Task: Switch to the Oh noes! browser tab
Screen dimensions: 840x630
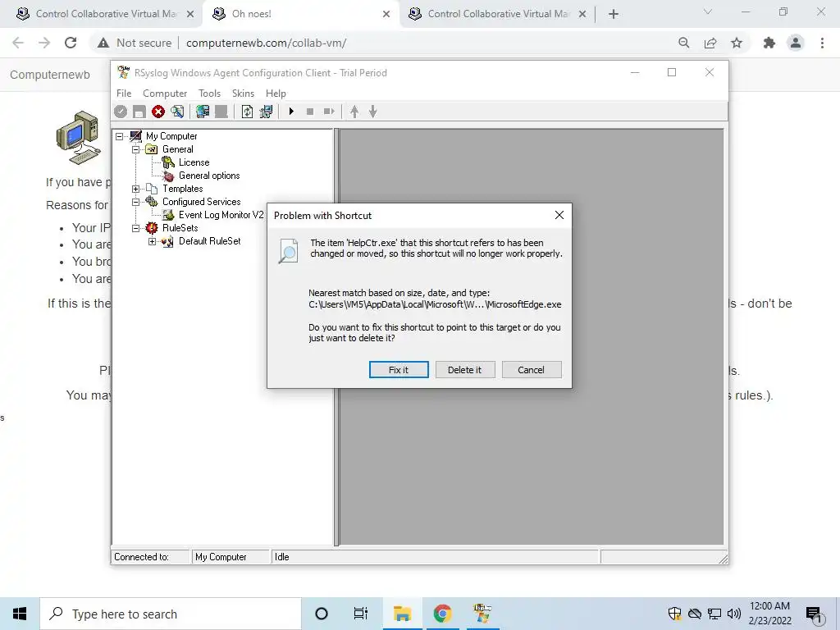Action: click(300, 14)
